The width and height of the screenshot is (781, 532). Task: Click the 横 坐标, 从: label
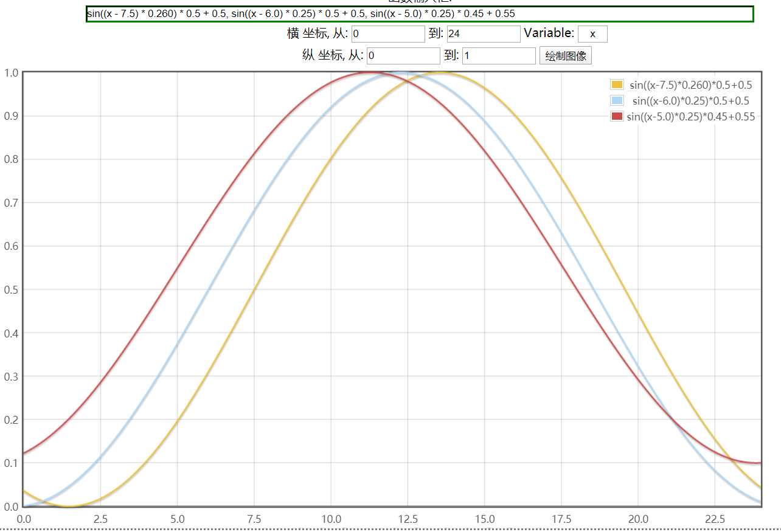coord(317,33)
